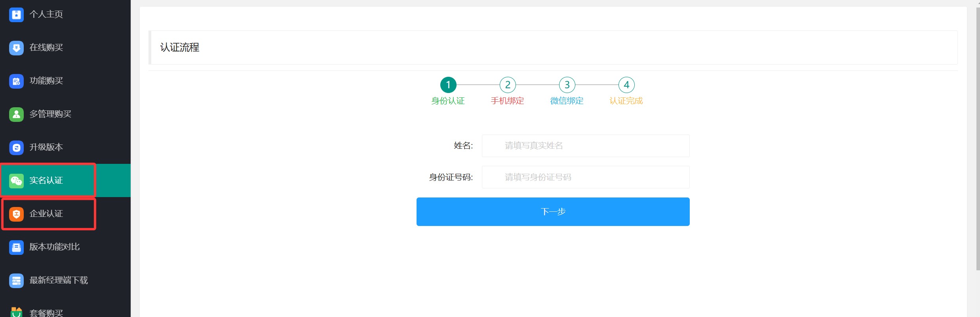Click the orange 企业认证 shield icon
Viewport: 980px width, 317px height.
[x=16, y=214]
